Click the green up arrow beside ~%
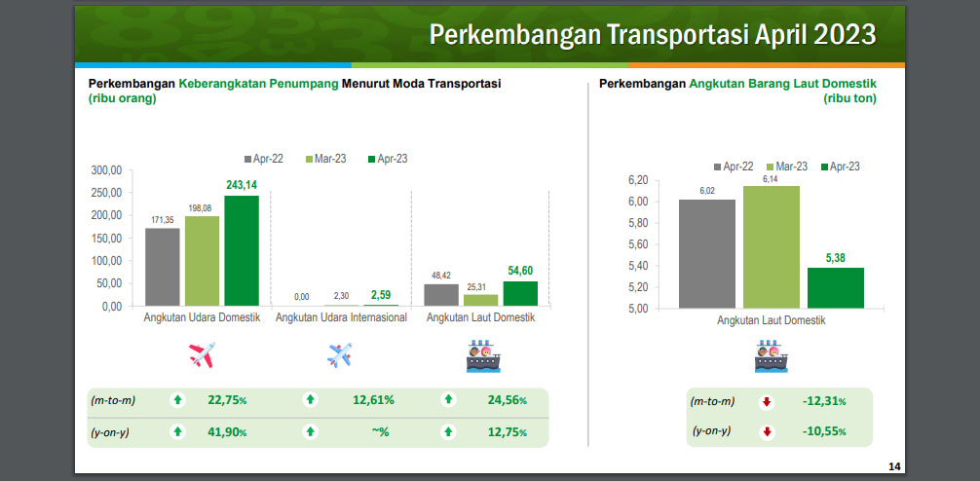Screen dimensions: 980x481 pyautogui.click(x=310, y=431)
